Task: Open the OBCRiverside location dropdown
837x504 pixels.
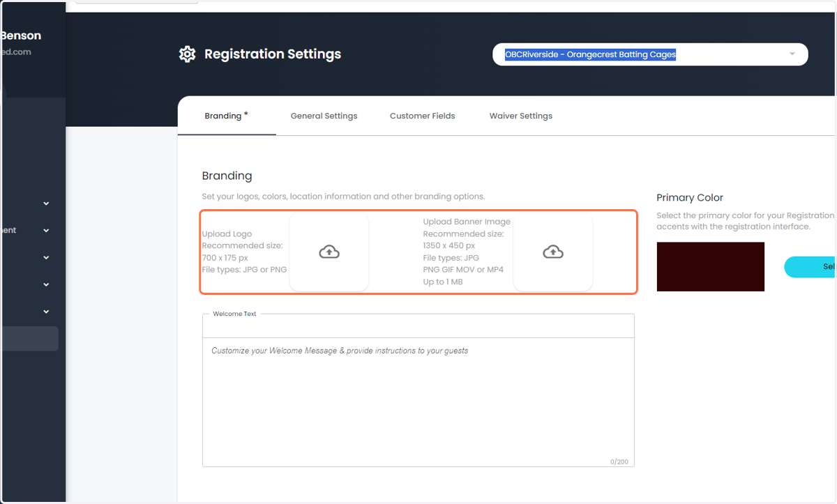Action: (x=650, y=54)
